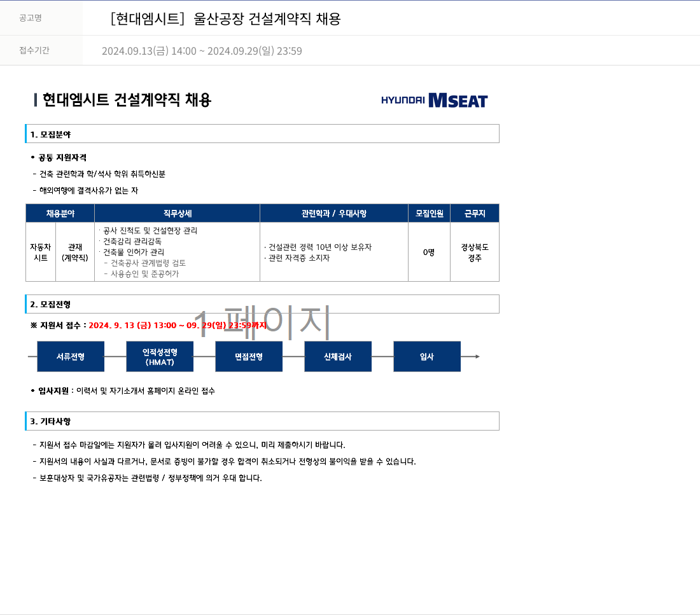The height and width of the screenshot is (615, 700).
Task: Click the line '건축 관련학과 학/석사 학위 취득하신분'
Action: [99, 174]
